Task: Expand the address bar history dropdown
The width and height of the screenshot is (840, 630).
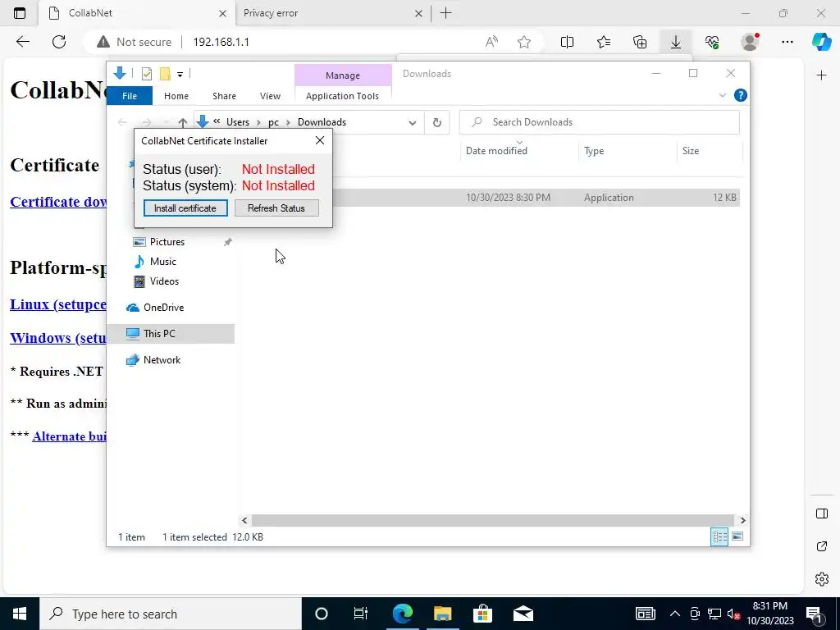Action: (412, 123)
